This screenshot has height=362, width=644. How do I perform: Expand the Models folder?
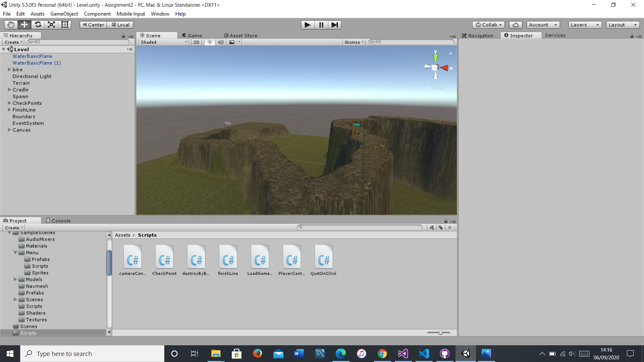(x=15, y=279)
